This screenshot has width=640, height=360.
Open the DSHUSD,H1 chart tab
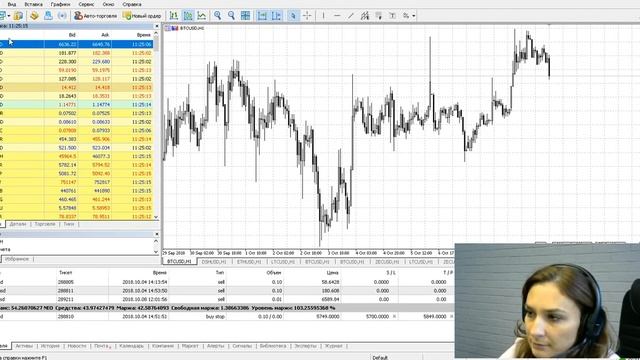click(214, 262)
